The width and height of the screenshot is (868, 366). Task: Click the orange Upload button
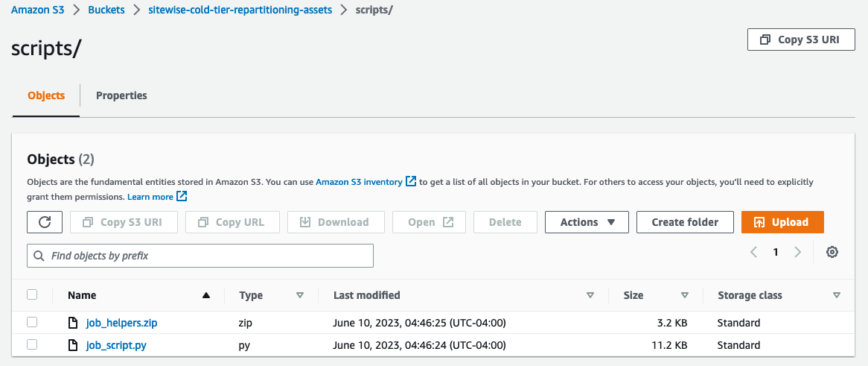click(x=782, y=222)
